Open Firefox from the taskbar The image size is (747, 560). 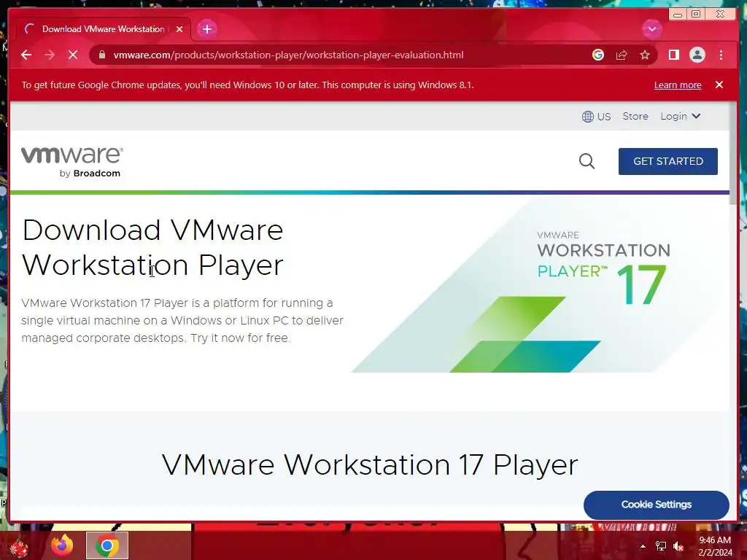[x=62, y=545]
